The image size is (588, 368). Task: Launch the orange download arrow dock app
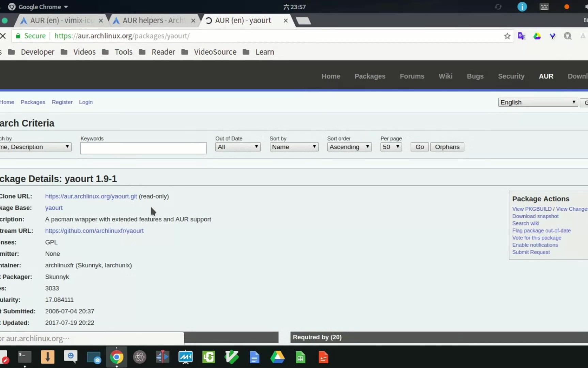48,357
